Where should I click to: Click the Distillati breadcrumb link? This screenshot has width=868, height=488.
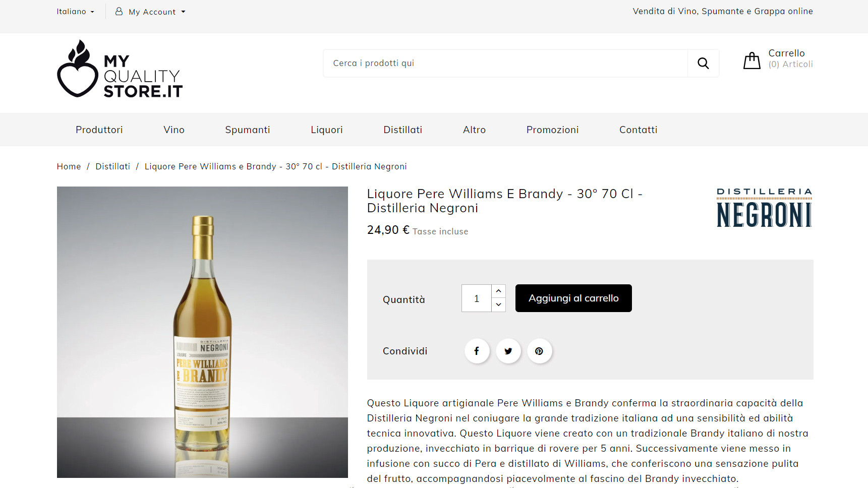pyautogui.click(x=112, y=166)
